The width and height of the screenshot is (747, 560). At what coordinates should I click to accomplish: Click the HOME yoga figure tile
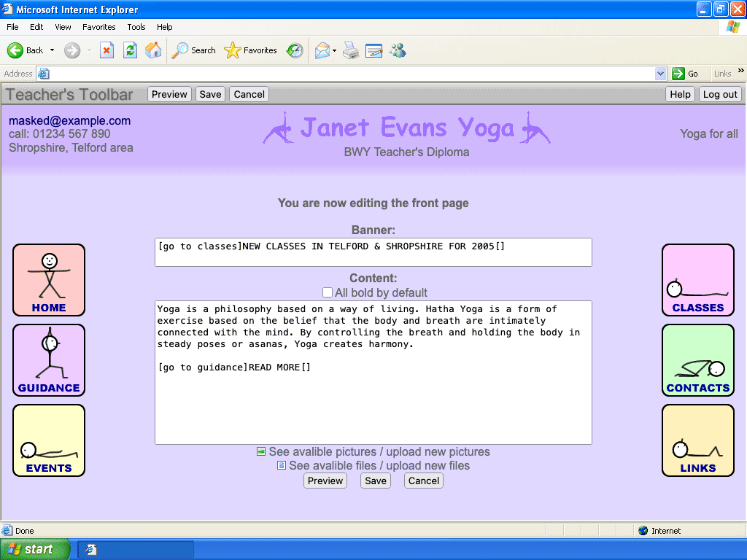click(x=49, y=280)
